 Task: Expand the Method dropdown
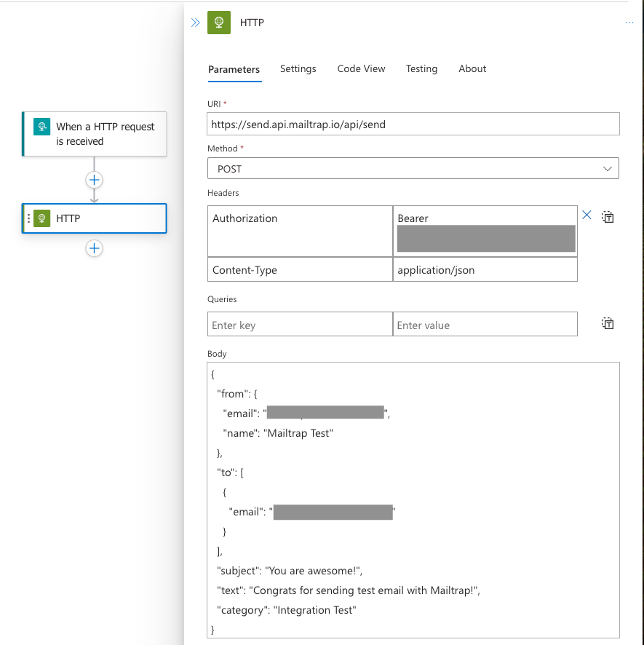(x=413, y=168)
